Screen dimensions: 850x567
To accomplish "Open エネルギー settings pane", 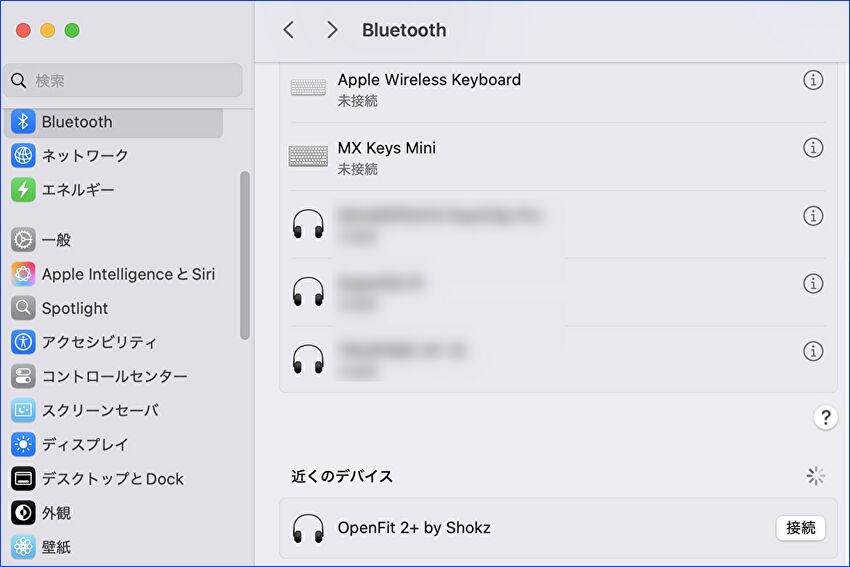I will coord(78,190).
